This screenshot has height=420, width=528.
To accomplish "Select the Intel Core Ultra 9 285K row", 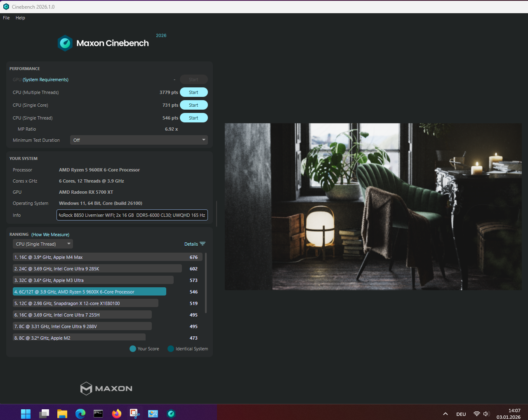I will click(x=107, y=269).
